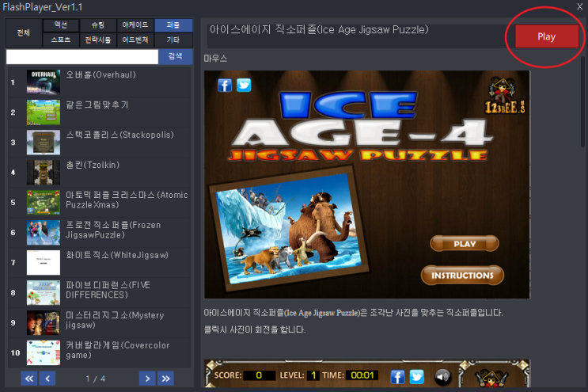Open the Stackopolis game thumbnail
The height and width of the screenshot is (392, 588).
[44, 143]
